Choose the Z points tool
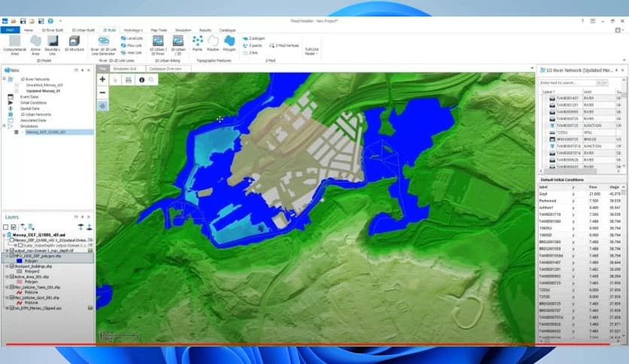Viewport: 629px width, 364px height. (252, 46)
